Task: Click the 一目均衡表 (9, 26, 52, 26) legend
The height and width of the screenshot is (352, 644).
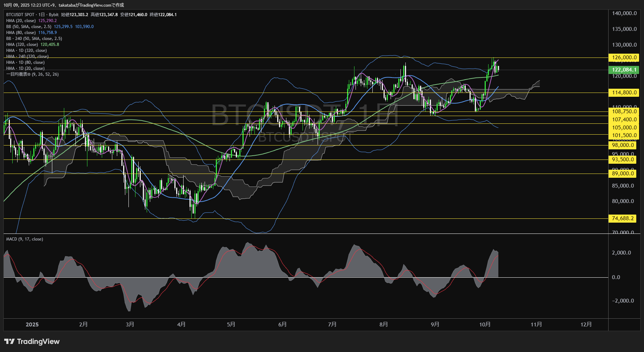Action: coord(32,74)
